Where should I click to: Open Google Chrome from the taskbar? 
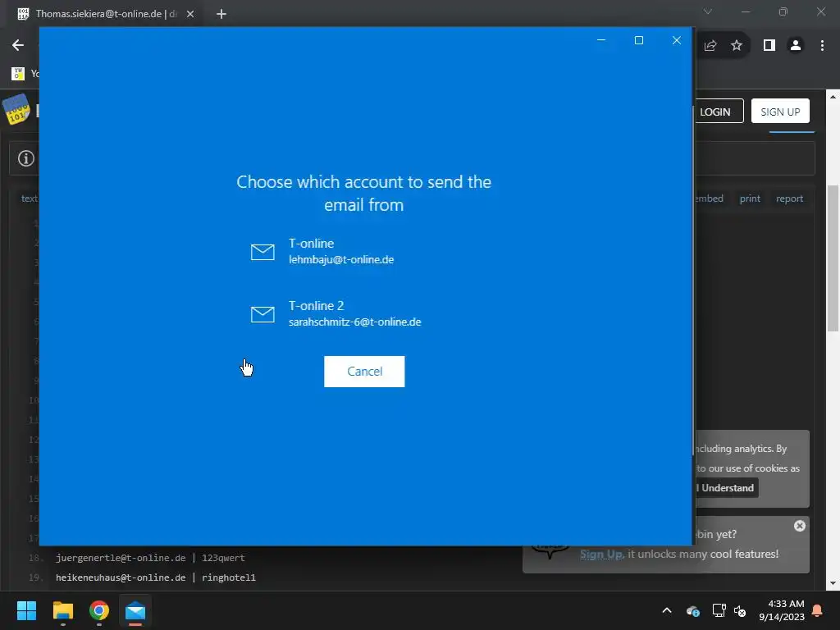click(99, 610)
